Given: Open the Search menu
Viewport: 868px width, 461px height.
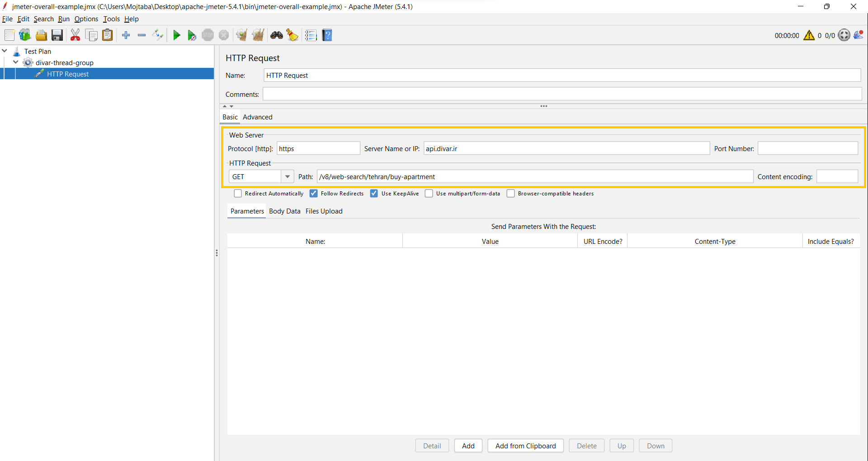Looking at the screenshot, I should pyautogui.click(x=44, y=19).
